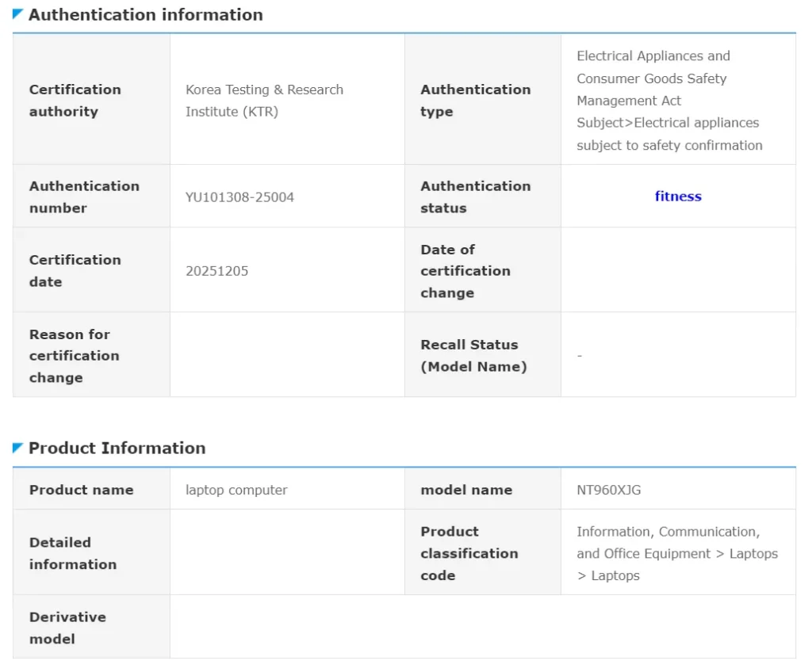Click the Authentication type description text
The image size is (812, 672).
(669, 101)
